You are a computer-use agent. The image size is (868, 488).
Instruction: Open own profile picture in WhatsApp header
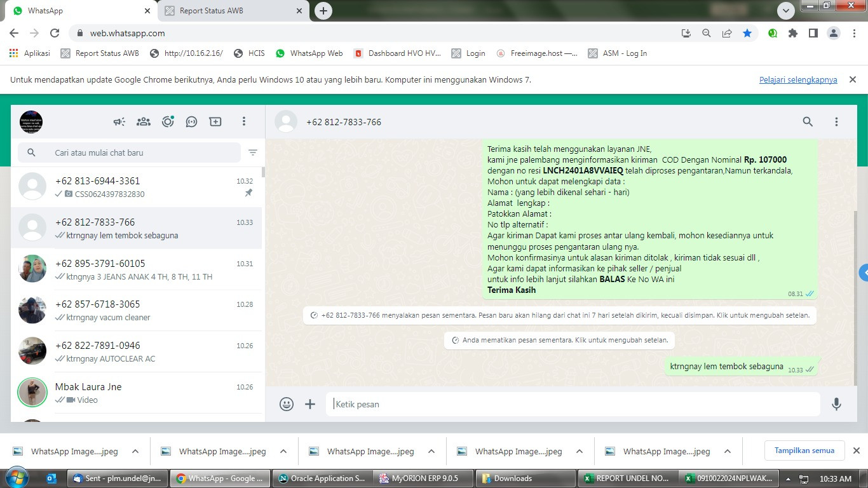click(x=31, y=121)
